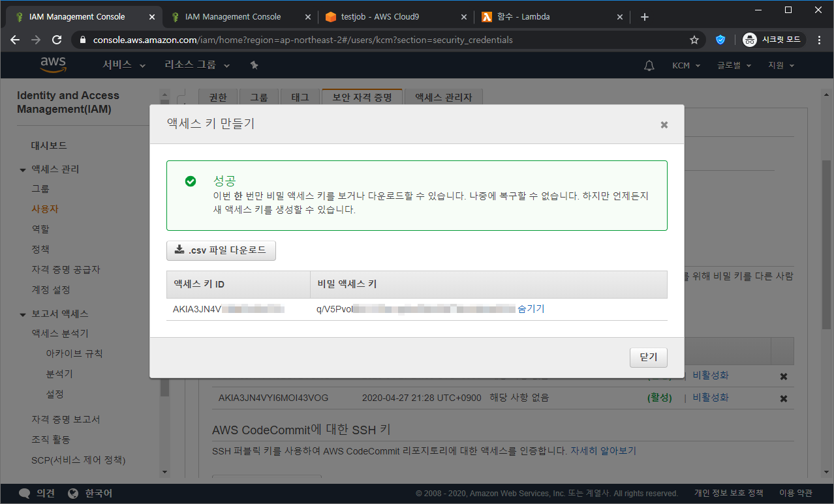Image resolution: width=834 pixels, height=504 pixels.
Task: Open 설정 in sidebar
Action: point(55,394)
